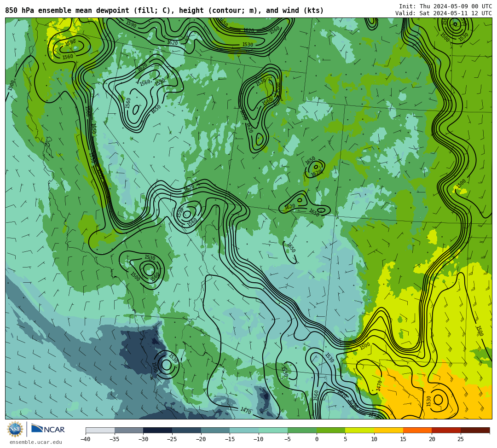Click the 1470 contour label at the map bottom center
Viewport: 497px width, 448px height.
coord(246,411)
